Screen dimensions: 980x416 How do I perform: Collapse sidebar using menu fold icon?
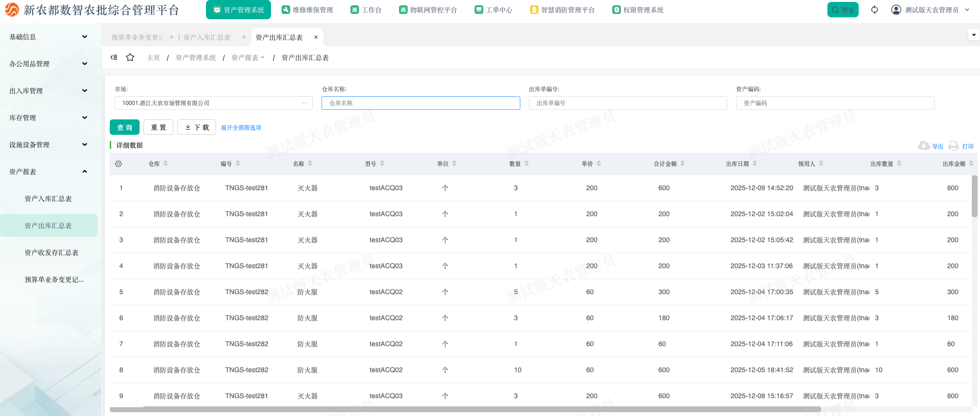point(114,57)
